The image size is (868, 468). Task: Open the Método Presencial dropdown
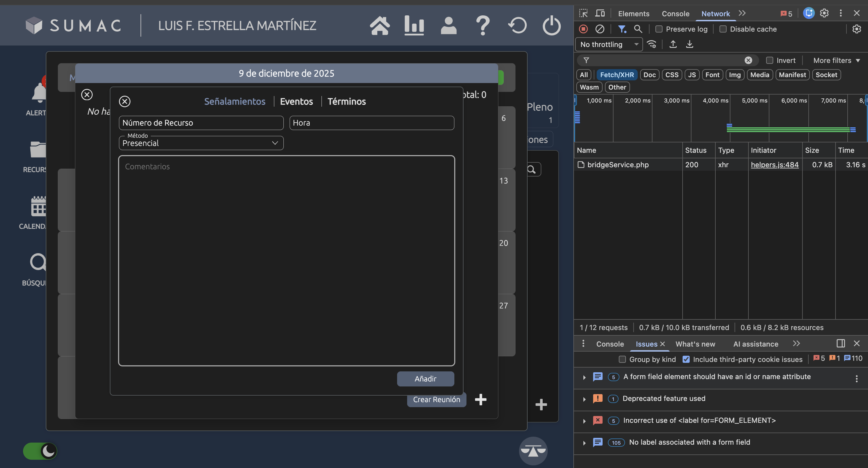tap(201, 143)
